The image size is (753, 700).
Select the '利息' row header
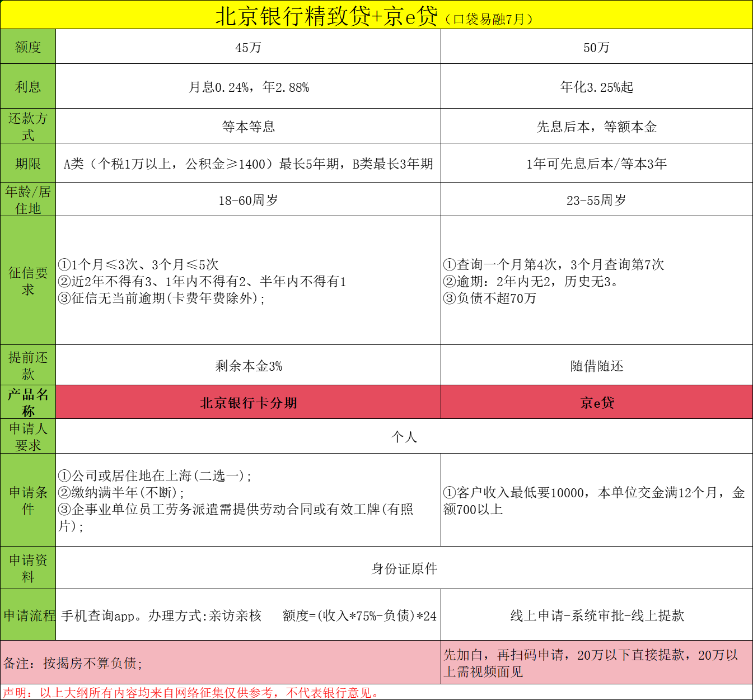pyautogui.click(x=28, y=86)
